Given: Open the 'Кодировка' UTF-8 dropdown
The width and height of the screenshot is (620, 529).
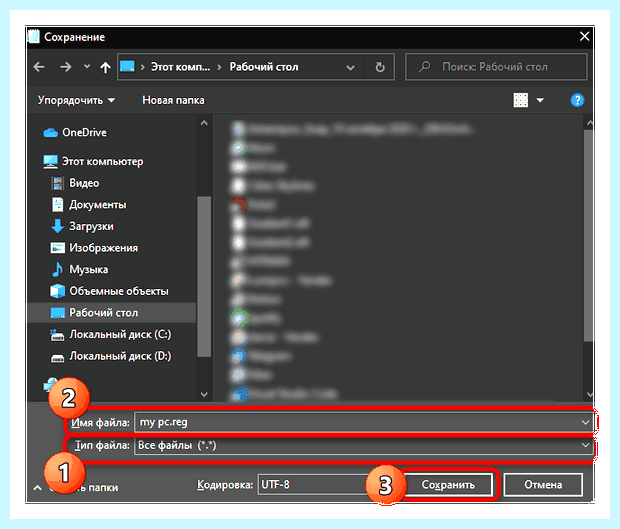Looking at the screenshot, I should (313, 485).
